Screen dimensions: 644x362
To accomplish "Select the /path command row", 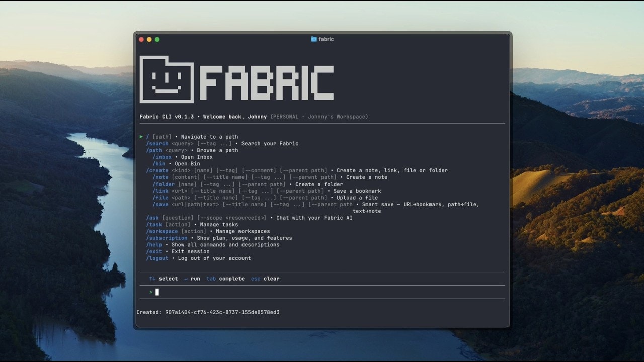I will (x=192, y=150).
